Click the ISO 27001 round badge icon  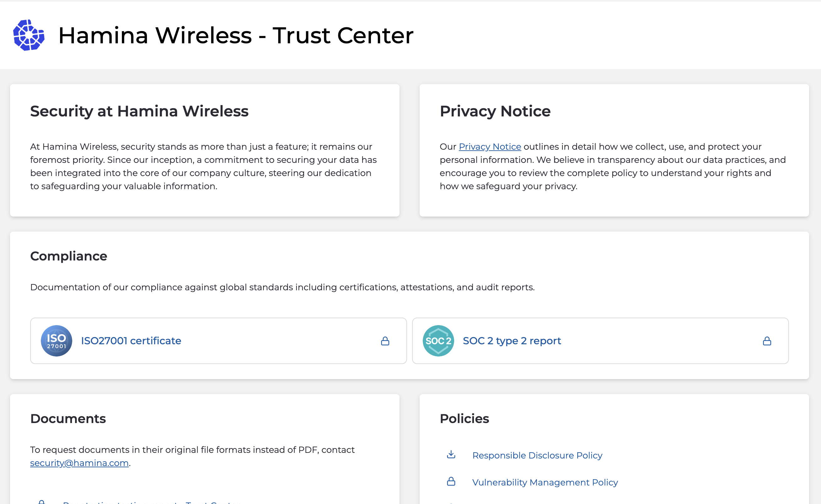(x=57, y=341)
